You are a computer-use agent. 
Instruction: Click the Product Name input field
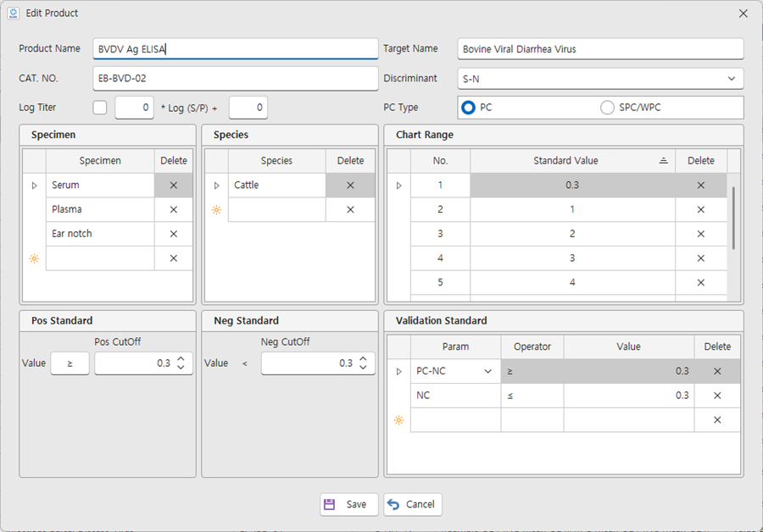pos(236,49)
